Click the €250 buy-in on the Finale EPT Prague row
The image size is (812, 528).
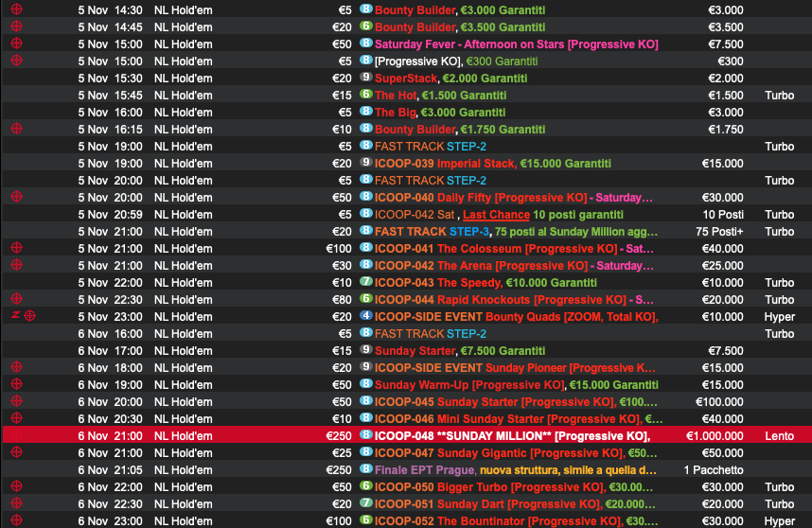339,470
